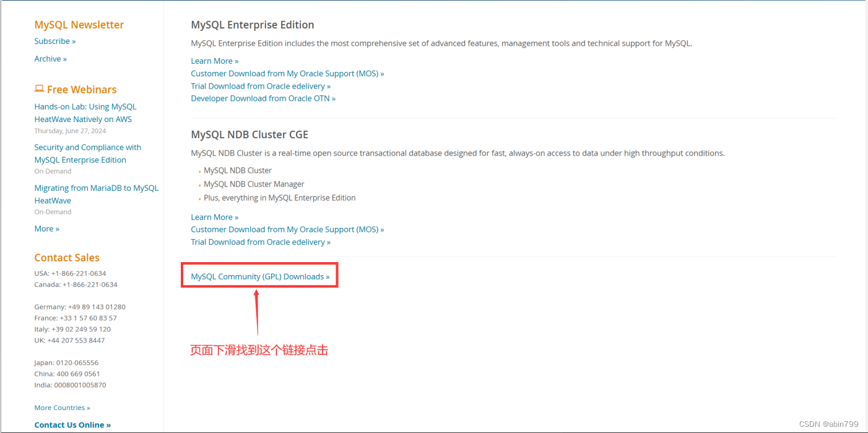
Task: Open Customer Download from My Oracle Support
Action: pos(287,73)
